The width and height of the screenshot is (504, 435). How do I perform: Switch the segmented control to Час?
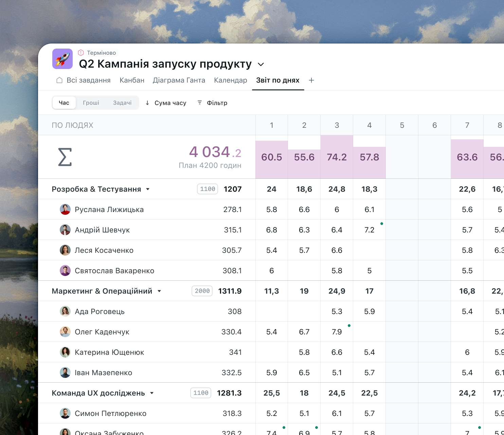[x=64, y=103]
